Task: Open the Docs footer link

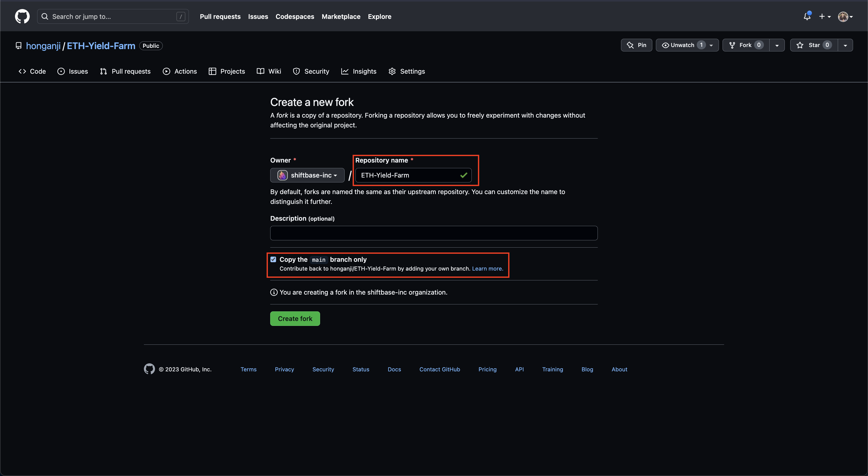Action: pos(394,370)
